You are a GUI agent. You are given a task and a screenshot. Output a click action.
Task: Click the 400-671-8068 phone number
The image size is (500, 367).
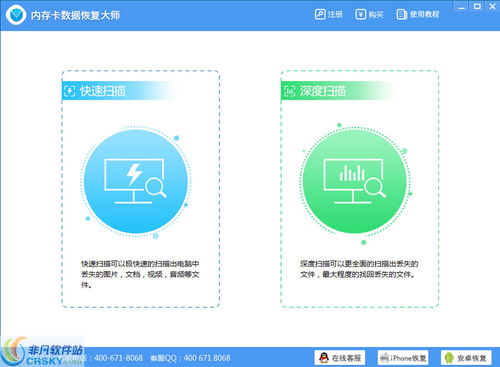pos(118,358)
